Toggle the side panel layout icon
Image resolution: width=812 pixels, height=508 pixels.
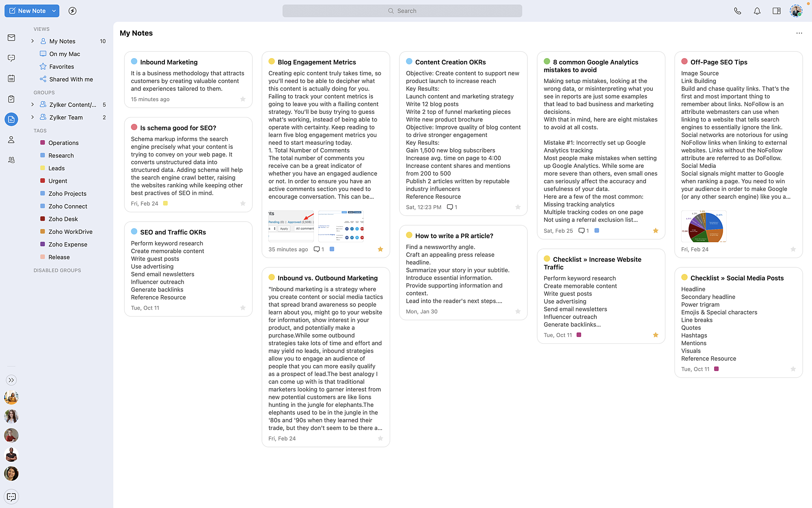pyautogui.click(x=776, y=11)
